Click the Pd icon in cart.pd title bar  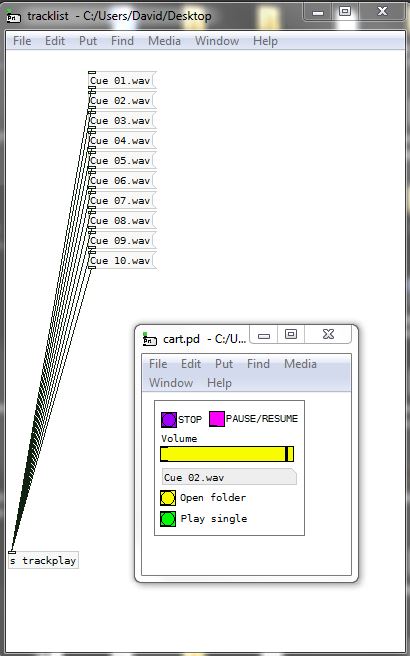tap(150, 340)
